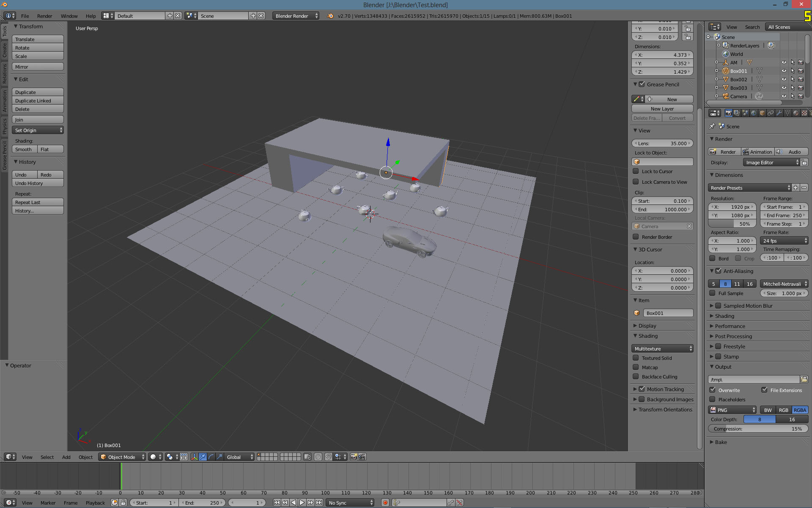Viewport: 812px width, 508px height.
Task: Jump to the timeline's last frame
Action: point(319,503)
